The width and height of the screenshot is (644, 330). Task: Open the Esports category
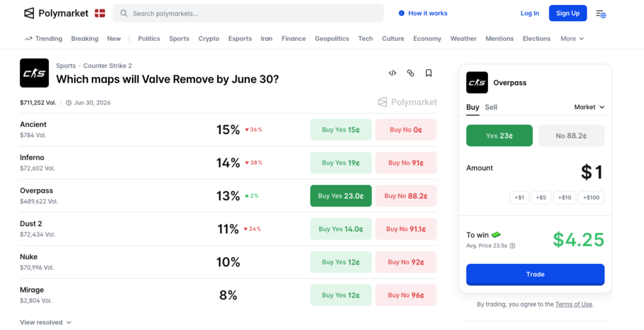[x=240, y=38]
